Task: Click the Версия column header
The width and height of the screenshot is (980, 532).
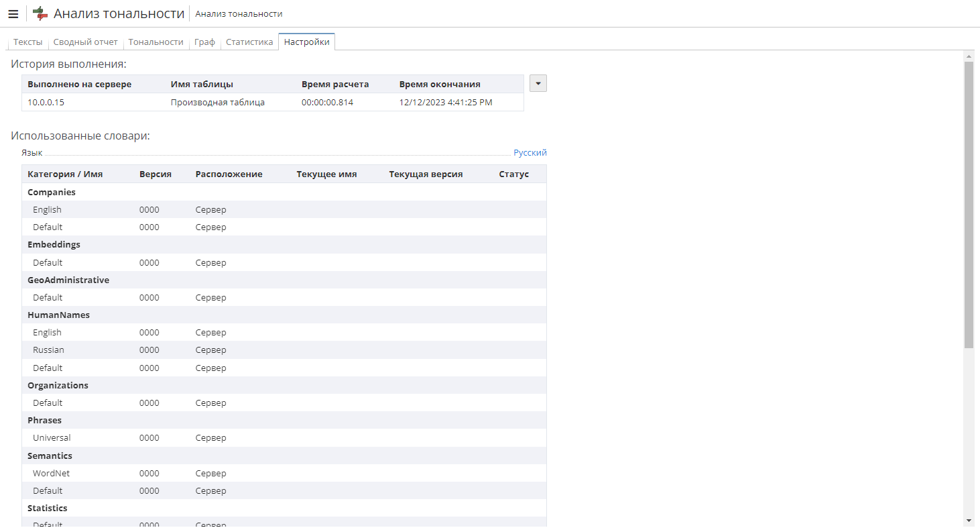Action: click(156, 174)
